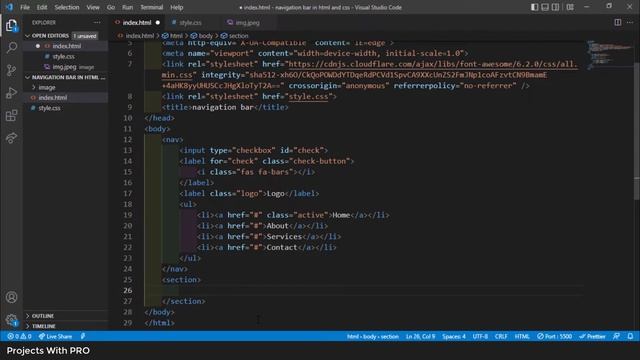
Task: Open the Search view in activity bar
Action: (x=11, y=48)
